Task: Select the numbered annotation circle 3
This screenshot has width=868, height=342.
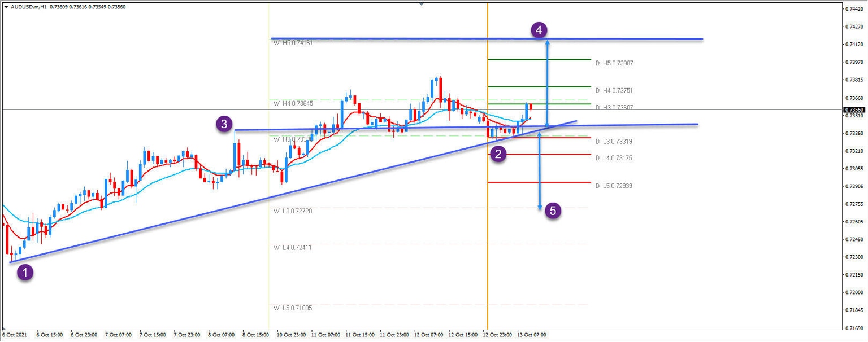Action: (x=223, y=124)
